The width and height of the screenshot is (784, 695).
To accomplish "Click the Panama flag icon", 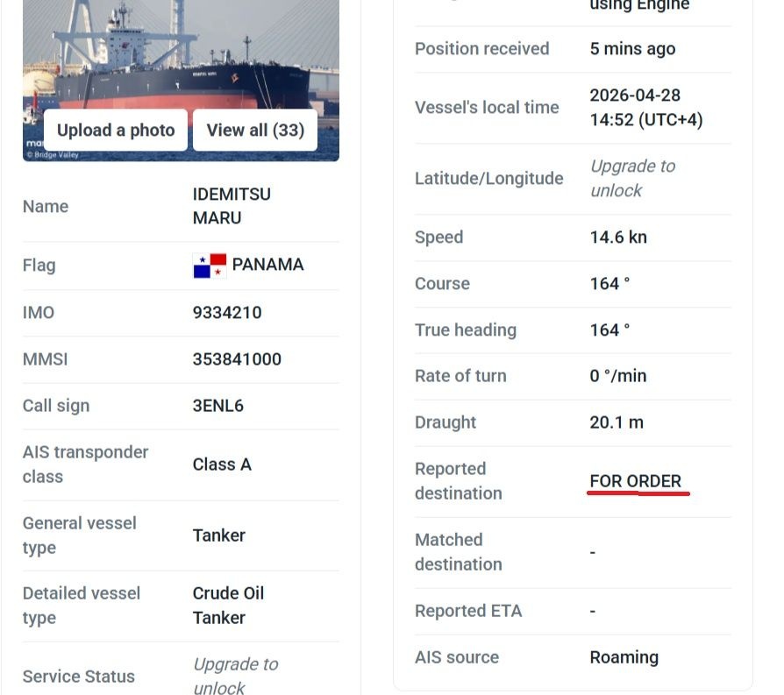I will [x=210, y=266].
